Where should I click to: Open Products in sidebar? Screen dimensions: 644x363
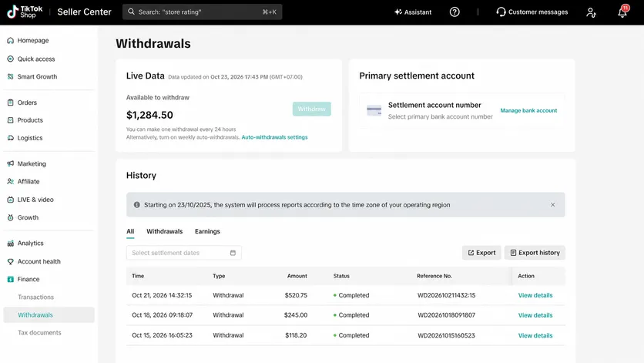click(25, 120)
